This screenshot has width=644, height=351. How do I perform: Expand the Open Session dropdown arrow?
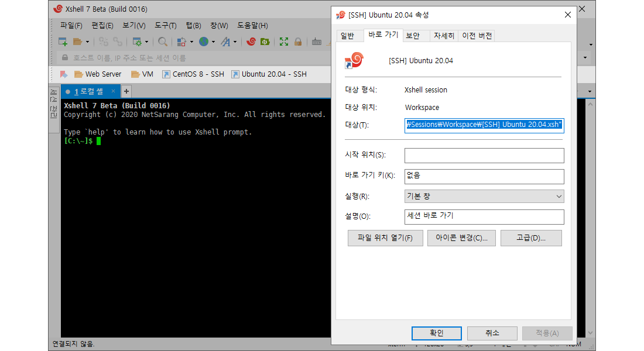click(87, 42)
